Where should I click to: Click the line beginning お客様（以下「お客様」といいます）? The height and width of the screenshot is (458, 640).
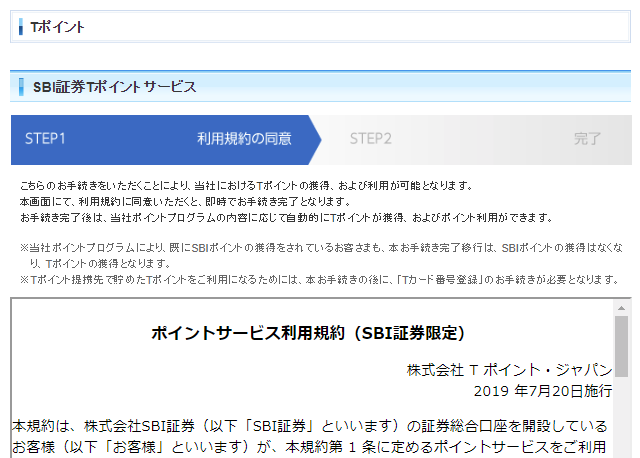coord(309,447)
